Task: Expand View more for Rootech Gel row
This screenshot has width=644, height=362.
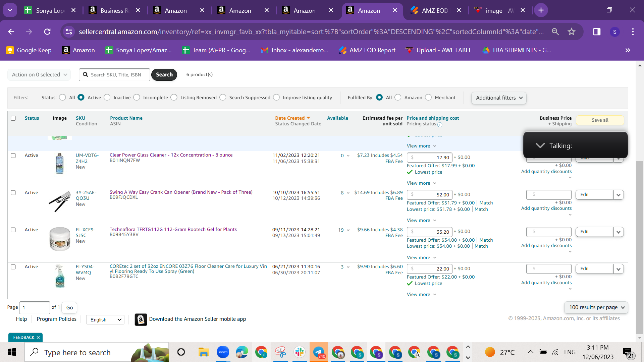Action: click(421, 257)
